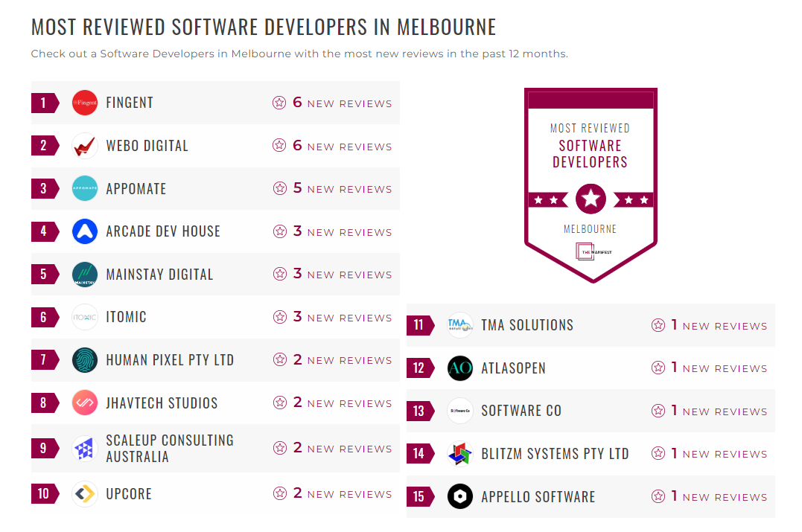This screenshot has width=802, height=532.
Task: Click the TMA Solutions logo
Action: (x=459, y=324)
